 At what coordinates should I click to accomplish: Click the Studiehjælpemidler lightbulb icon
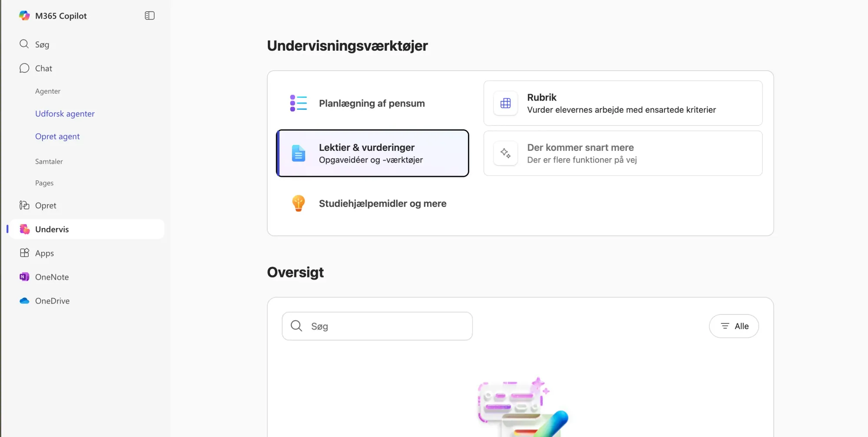(299, 203)
